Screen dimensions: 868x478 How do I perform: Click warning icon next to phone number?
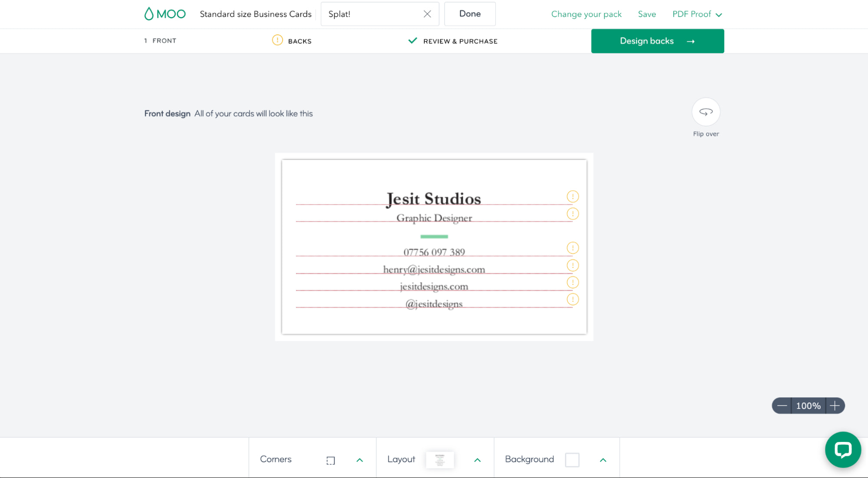click(x=572, y=248)
